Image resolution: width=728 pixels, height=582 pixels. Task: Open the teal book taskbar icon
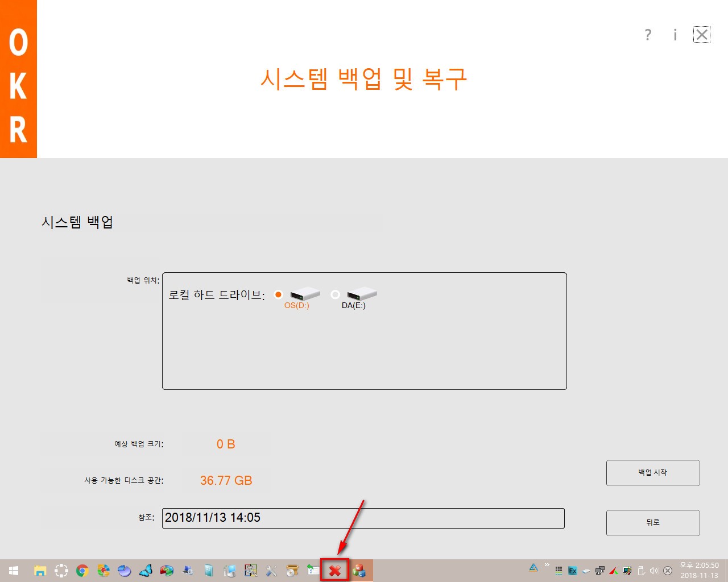click(x=209, y=571)
